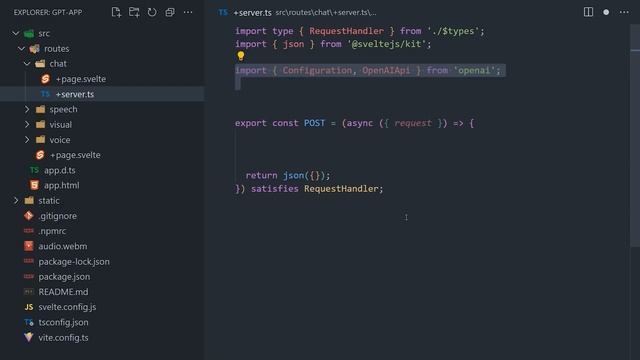Open audio.webm file
Image resolution: width=640 pixels, height=360 pixels.
point(62,246)
